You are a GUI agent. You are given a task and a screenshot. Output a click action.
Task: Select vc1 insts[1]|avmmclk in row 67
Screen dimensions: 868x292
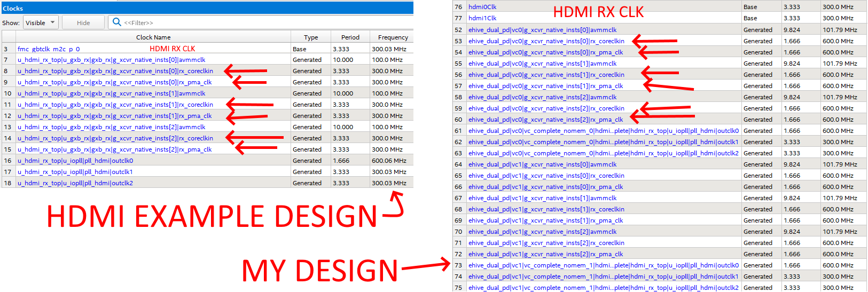543,198
